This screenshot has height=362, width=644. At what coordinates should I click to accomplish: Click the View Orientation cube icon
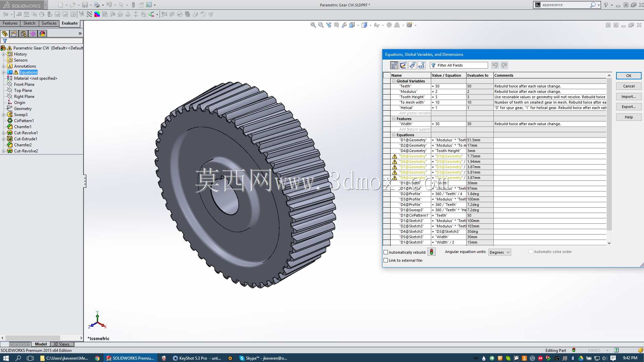(x=352, y=25)
